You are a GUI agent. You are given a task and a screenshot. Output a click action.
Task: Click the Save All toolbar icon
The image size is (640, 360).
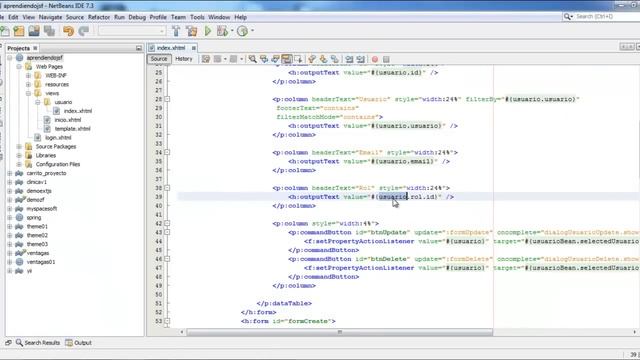[x=49, y=31]
